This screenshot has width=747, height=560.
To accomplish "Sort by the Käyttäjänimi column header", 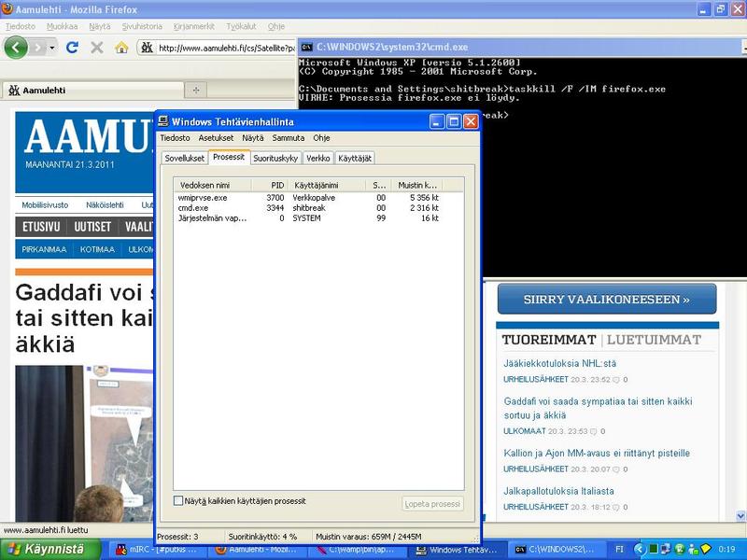I will point(326,185).
